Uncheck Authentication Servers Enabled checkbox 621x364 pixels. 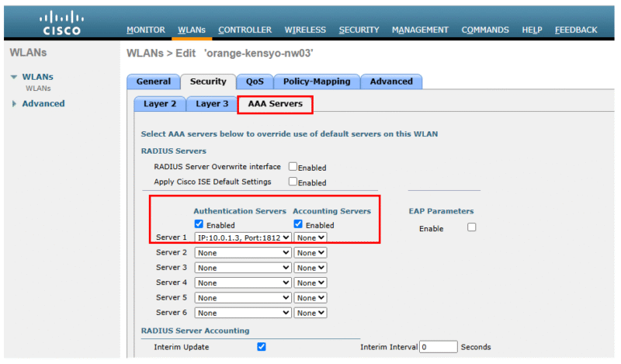[199, 224]
